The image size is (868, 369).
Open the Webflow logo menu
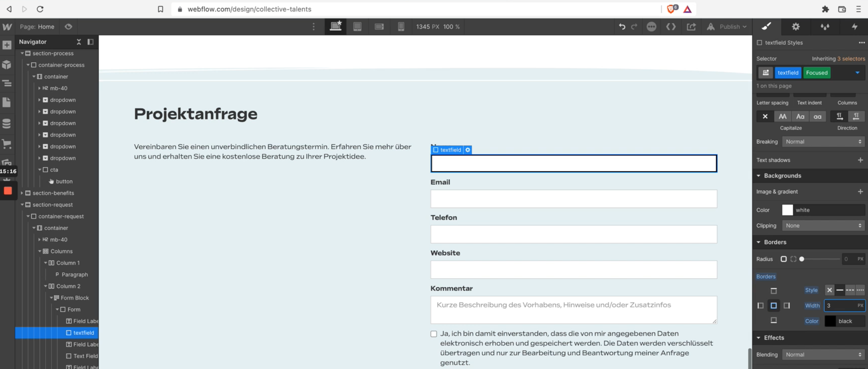tap(7, 27)
